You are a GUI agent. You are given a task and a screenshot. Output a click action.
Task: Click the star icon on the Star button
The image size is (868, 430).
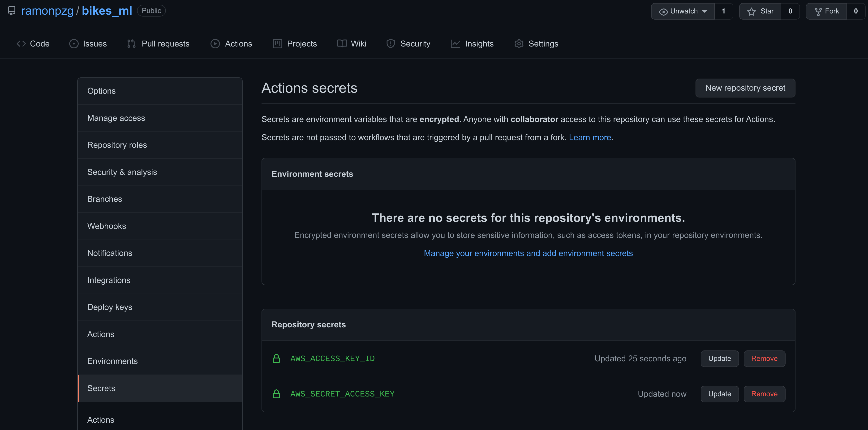point(751,12)
